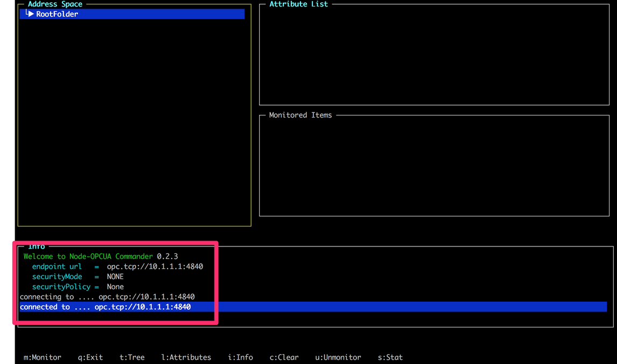
Task: Click the Info panel title label
Action: pos(37,246)
